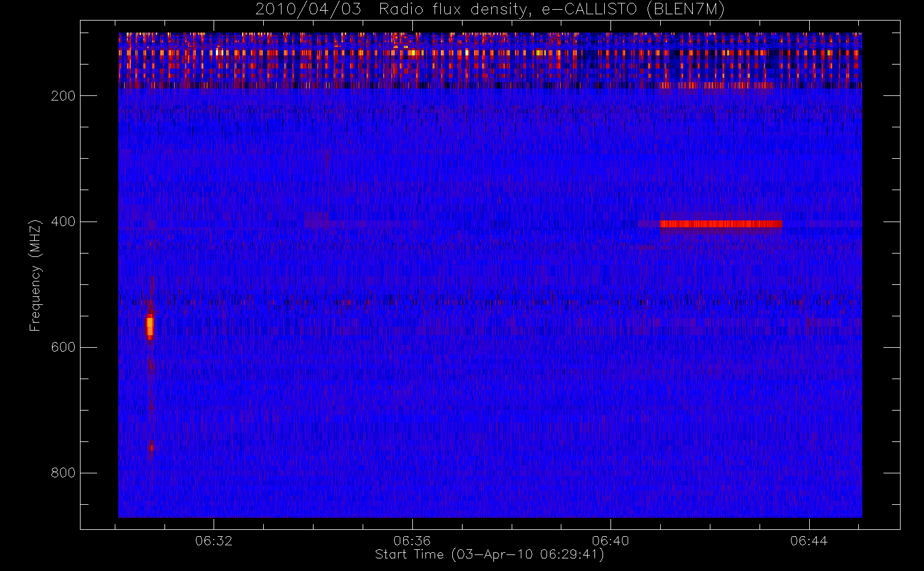Click the 06:36 time tick label
This screenshot has height=571, width=924.
coord(412,541)
